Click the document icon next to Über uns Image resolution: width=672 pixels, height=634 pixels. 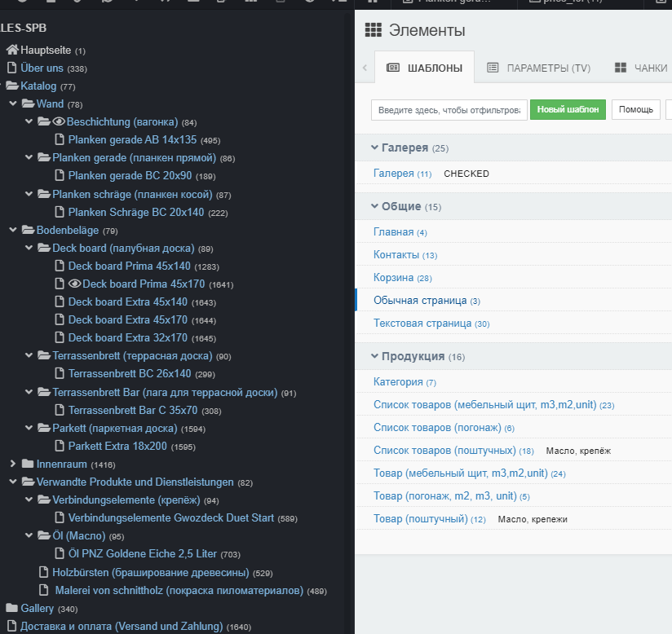12,68
